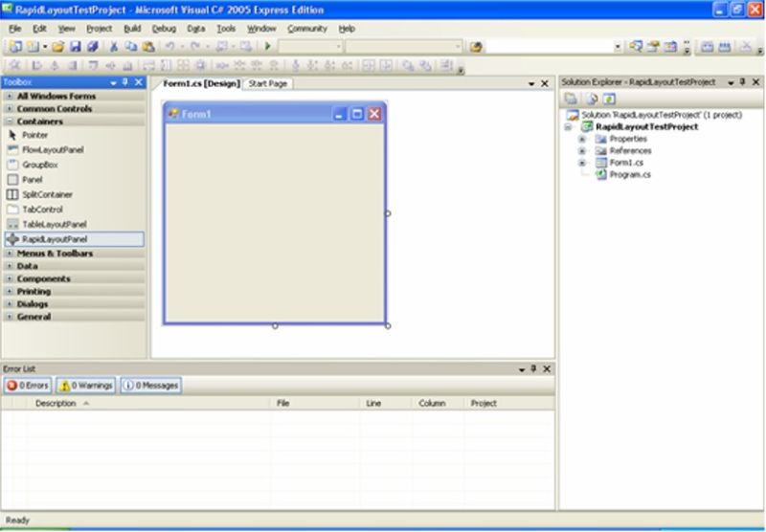This screenshot has height=532, width=766.
Task: Expand the Data toolbox group
Action: 10,266
